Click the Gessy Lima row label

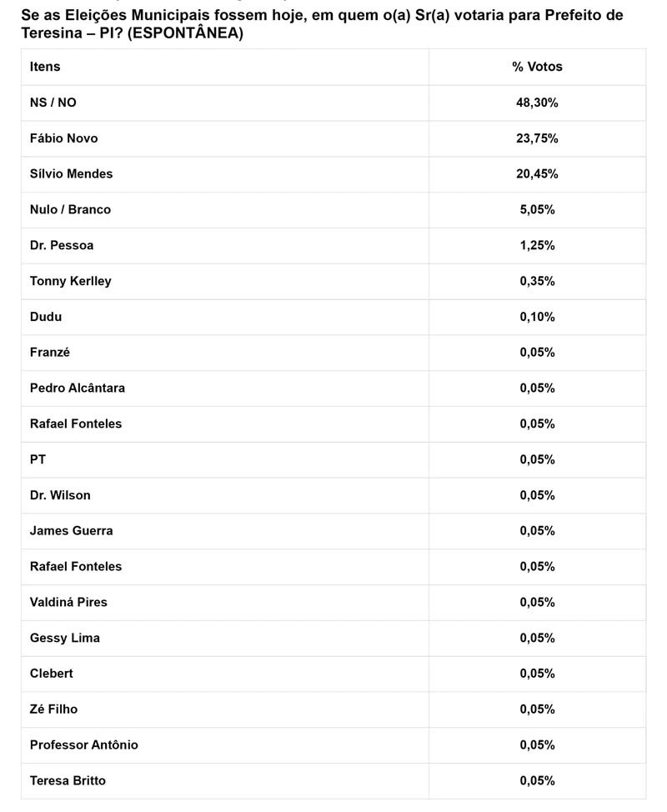pyautogui.click(x=65, y=638)
